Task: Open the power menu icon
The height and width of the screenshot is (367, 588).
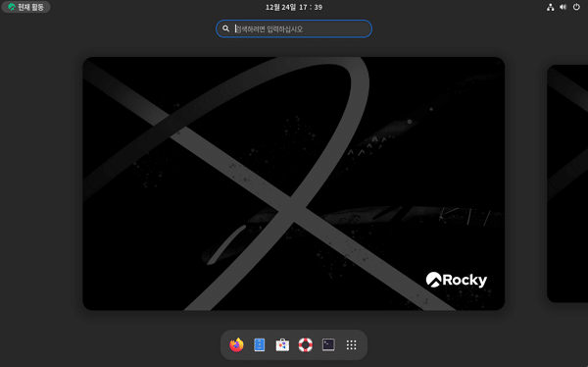Action: pyautogui.click(x=576, y=7)
